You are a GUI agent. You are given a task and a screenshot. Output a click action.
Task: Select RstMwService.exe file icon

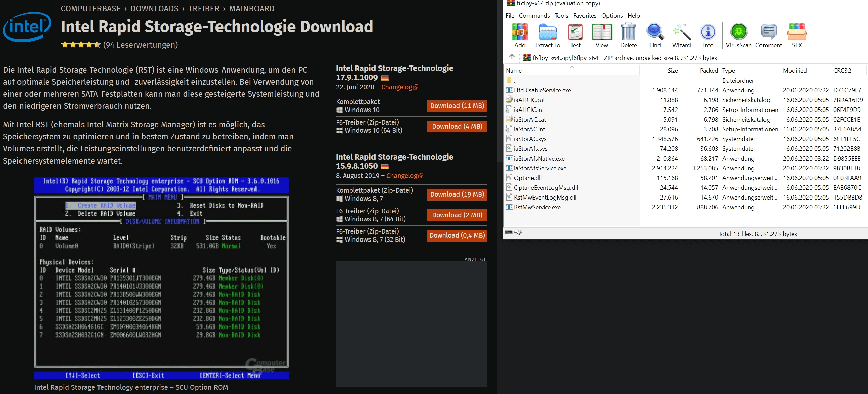tap(509, 208)
